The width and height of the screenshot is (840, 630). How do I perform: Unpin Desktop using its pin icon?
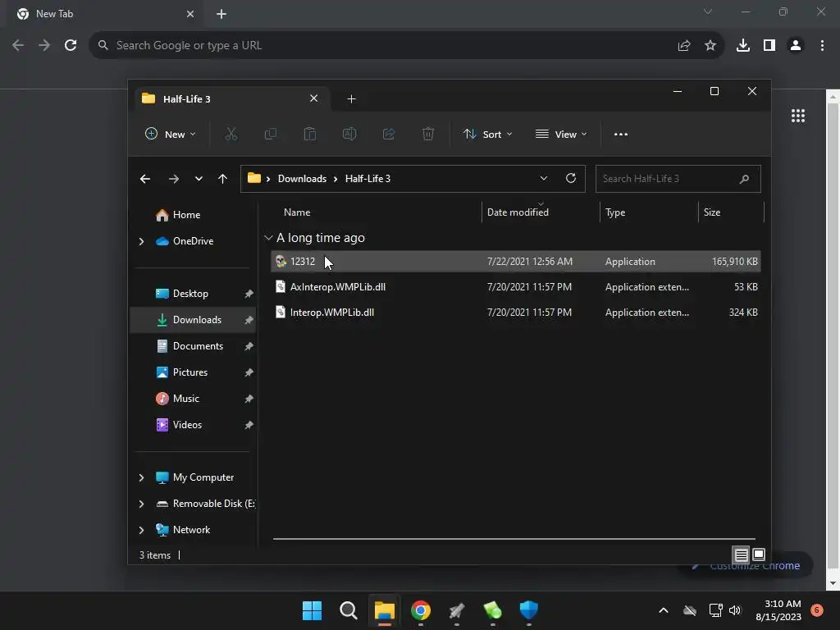point(249,294)
